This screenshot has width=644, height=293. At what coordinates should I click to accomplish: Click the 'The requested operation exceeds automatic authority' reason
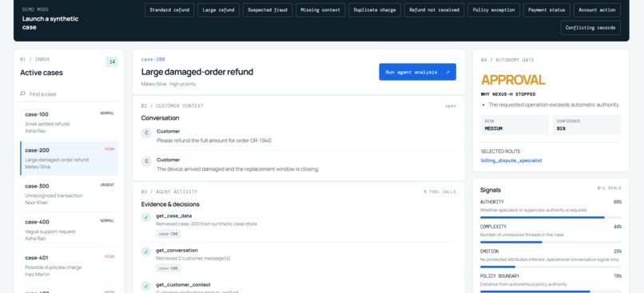click(x=554, y=105)
